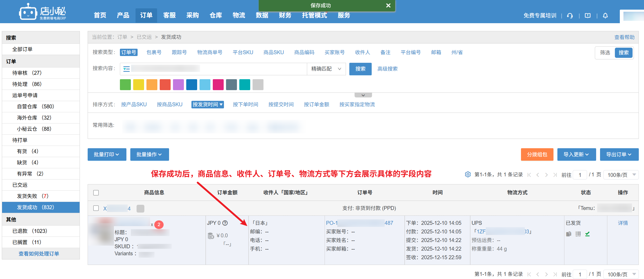
Task: Select the green color label swatch
Action: click(x=125, y=85)
